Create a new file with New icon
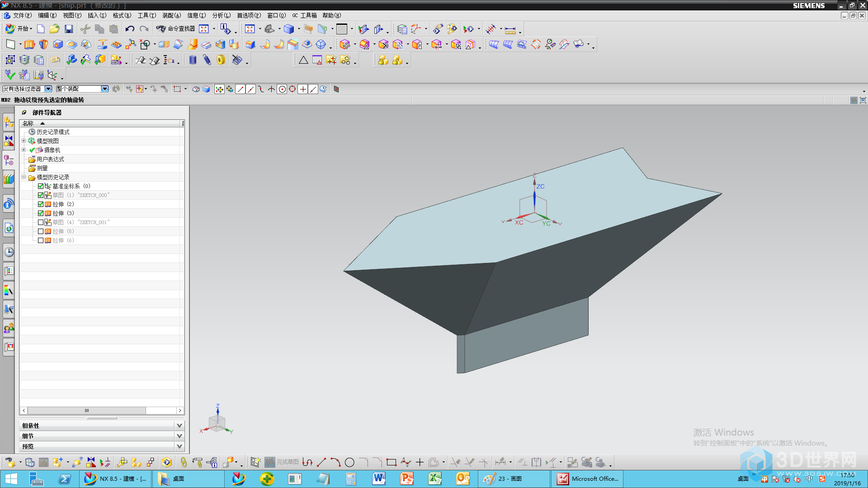Screen dimensions: 868x488 (41, 29)
